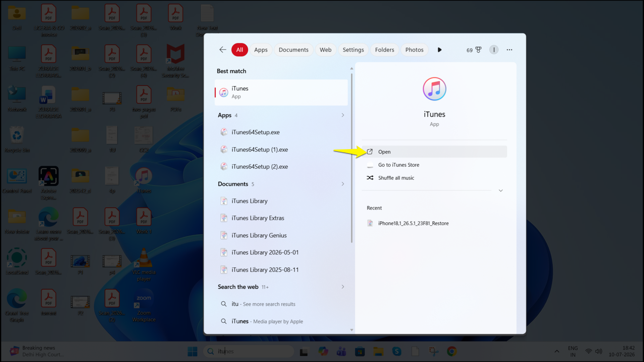
Task: Open File Explorer from the taskbar
Action: point(378,351)
